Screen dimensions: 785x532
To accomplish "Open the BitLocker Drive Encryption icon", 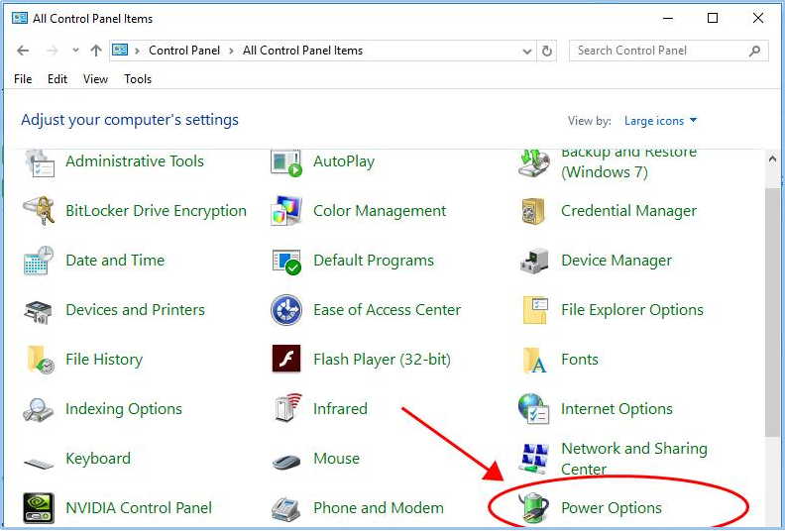I will (x=39, y=211).
